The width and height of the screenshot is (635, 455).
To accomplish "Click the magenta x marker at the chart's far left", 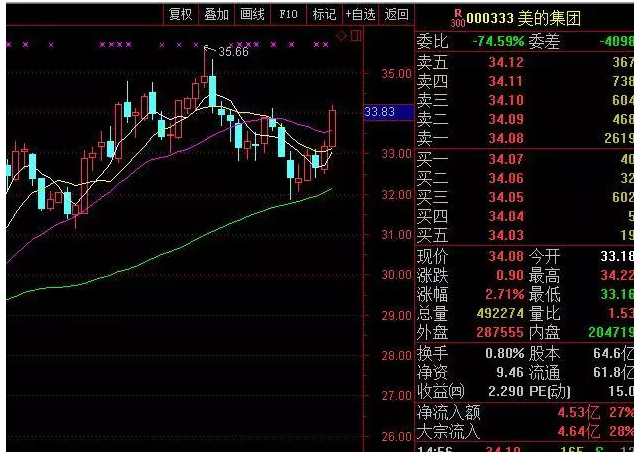I will pyautogui.click(x=8, y=44).
